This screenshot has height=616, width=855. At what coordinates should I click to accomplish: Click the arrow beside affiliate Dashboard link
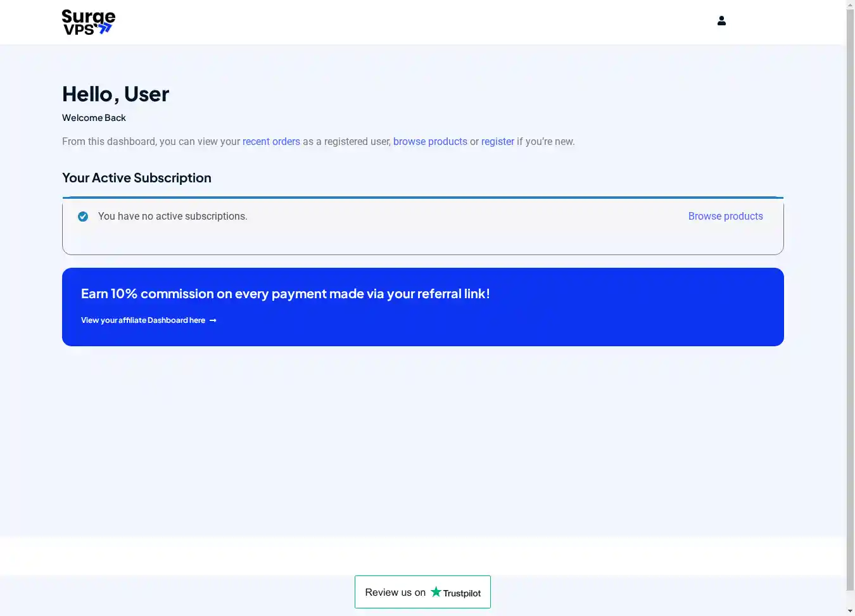(213, 321)
